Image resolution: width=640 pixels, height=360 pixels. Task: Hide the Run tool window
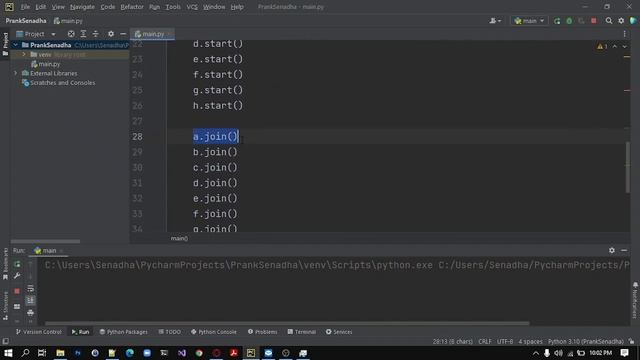(624, 250)
